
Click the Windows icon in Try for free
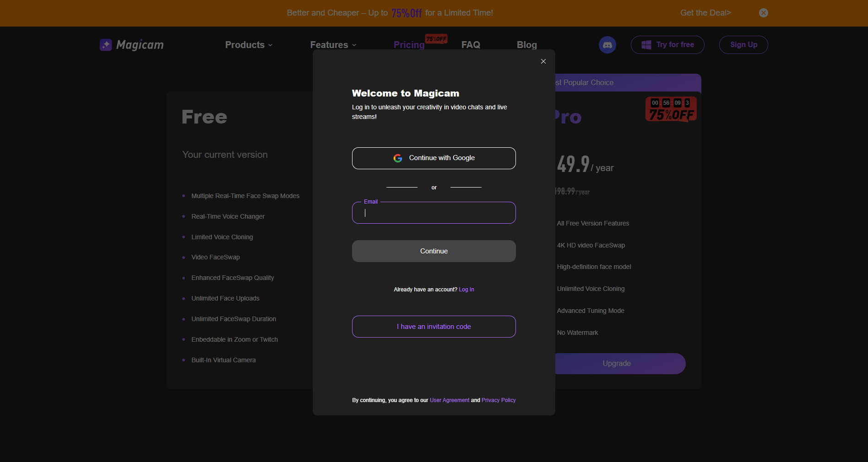tap(646, 45)
